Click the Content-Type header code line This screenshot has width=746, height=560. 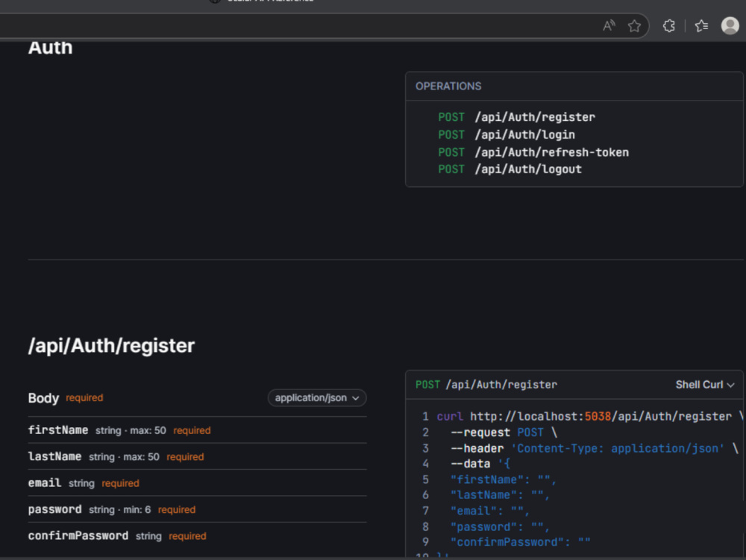pyautogui.click(x=595, y=448)
